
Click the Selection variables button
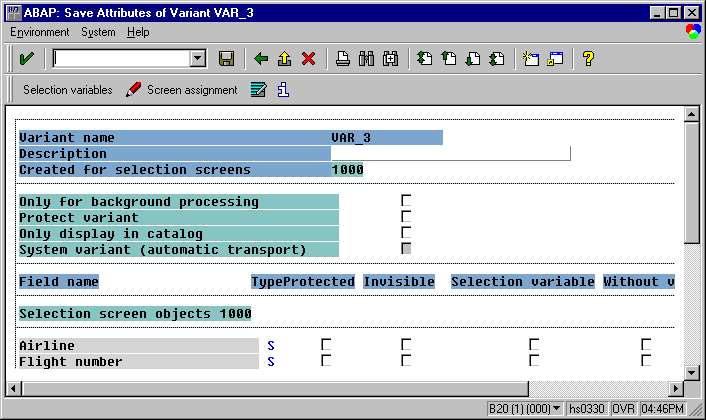(67, 90)
